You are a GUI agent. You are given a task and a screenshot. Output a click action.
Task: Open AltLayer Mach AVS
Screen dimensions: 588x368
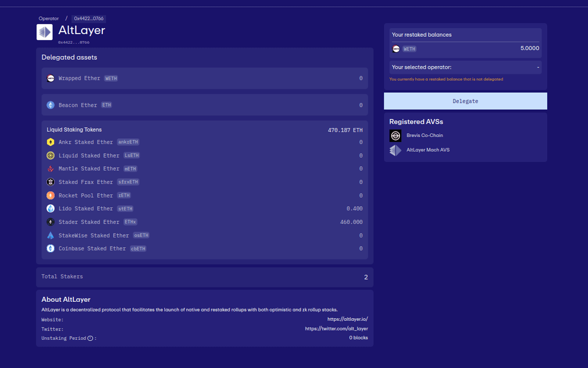pos(428,150)
